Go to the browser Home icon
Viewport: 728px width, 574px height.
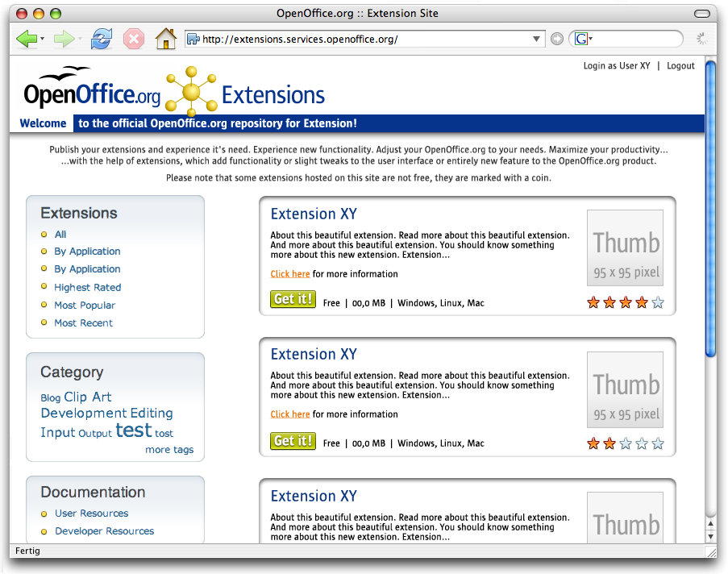pos(165,38)
